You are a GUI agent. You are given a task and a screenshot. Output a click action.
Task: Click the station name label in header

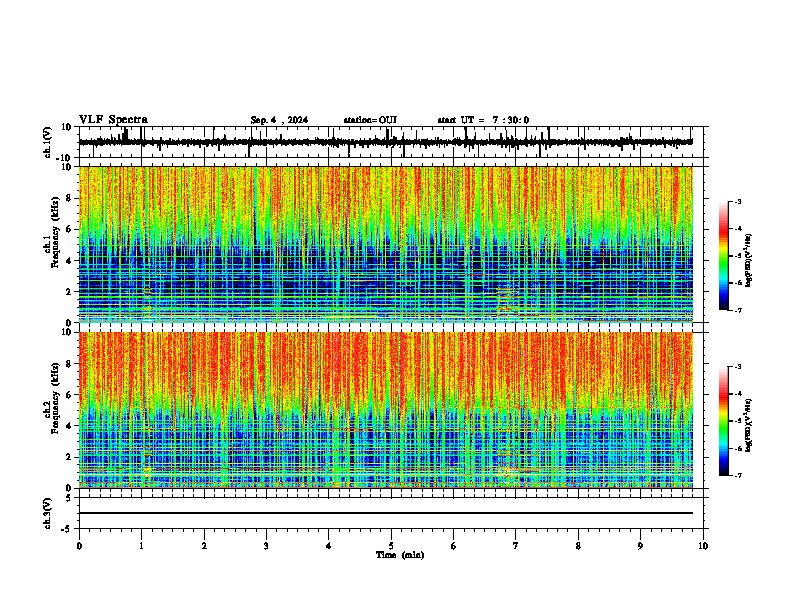click(x=370, y=120)
